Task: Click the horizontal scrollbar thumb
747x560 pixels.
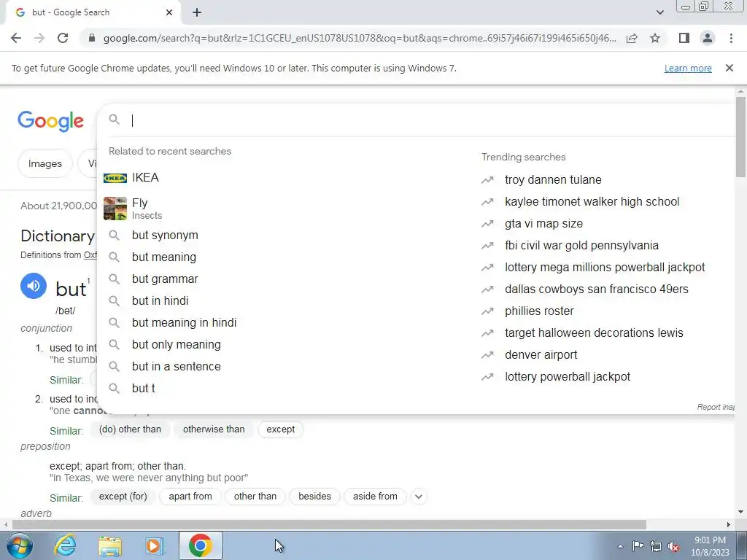Action: (x=329, y=525)
